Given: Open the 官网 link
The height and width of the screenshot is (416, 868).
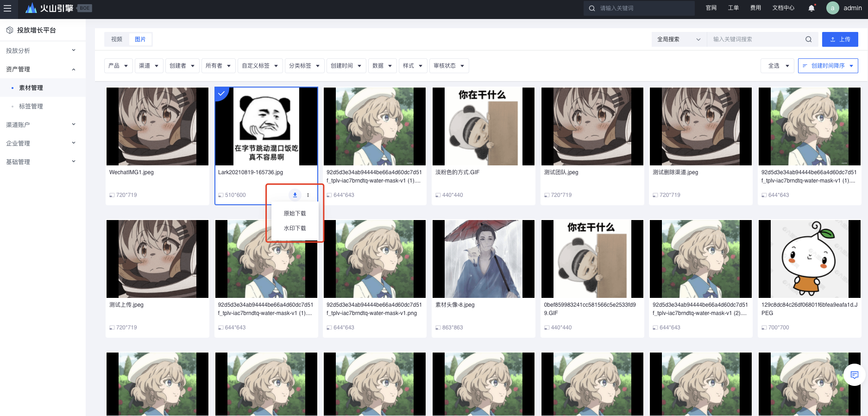Looking at the screenshot, I should (x=711, y=8).
